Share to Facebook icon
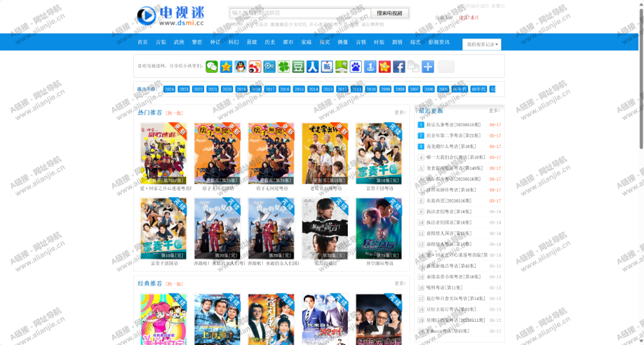The width and height of the screenshot is (644, 345). point(399,66)
